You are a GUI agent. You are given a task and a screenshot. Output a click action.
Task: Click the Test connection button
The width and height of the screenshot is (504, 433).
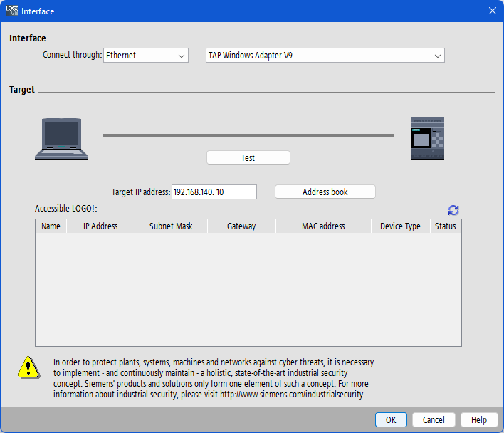(248, 157)
